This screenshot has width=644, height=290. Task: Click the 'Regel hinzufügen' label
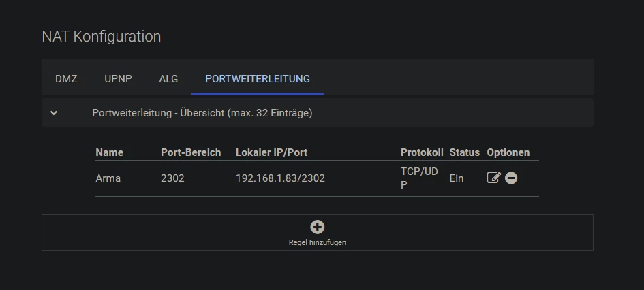[317, 242]
